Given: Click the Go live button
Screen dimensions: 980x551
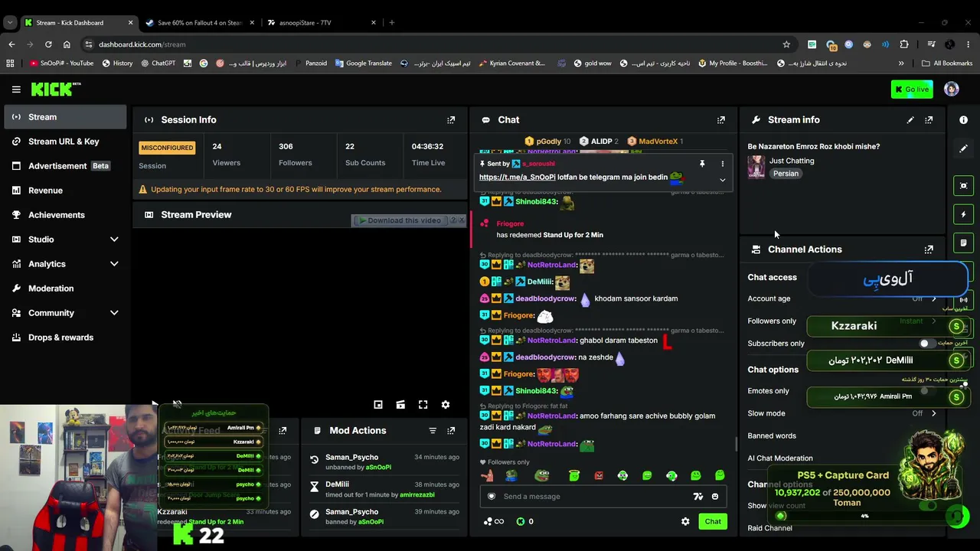Looking at the screenshot, I should [x=912, y=90].
